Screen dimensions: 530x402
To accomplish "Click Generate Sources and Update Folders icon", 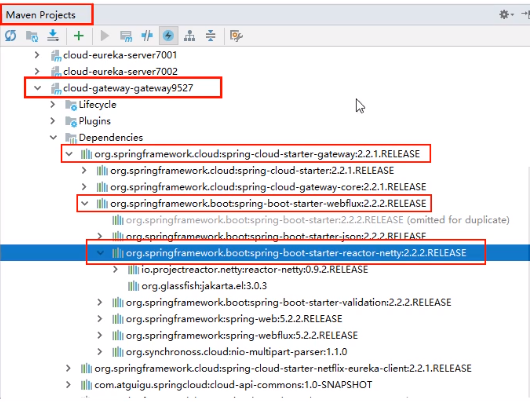I will click(x=32, y=36).
